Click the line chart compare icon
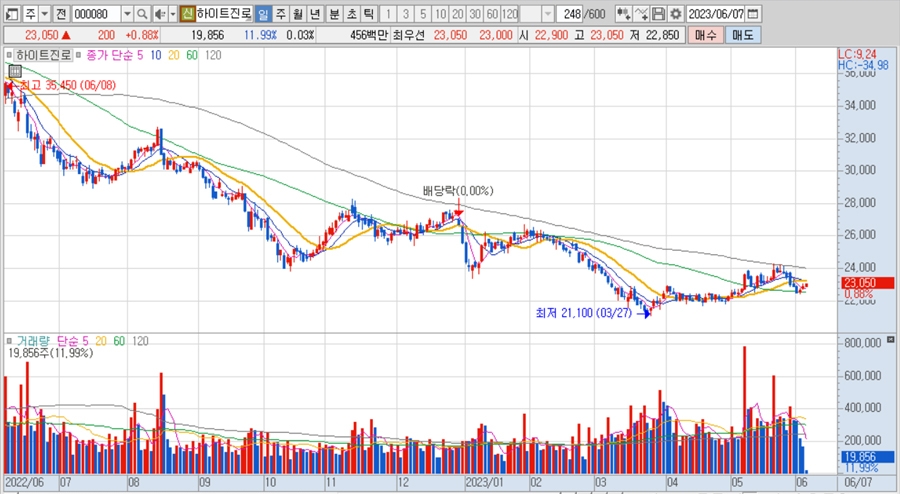The width and height of the screenshot is (900, 494). tap(641, 14)
